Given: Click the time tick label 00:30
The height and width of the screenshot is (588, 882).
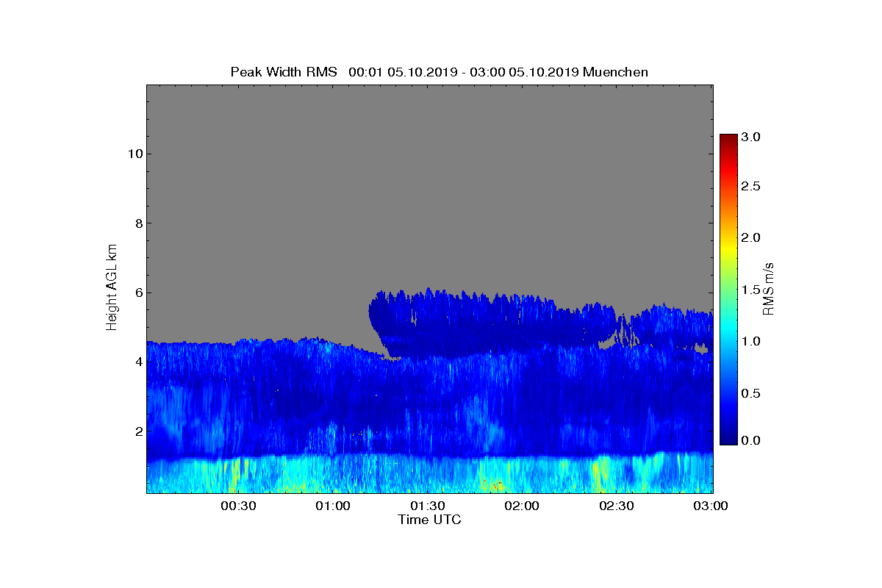Looking at the screenshot, I should [x=238, y=506].
